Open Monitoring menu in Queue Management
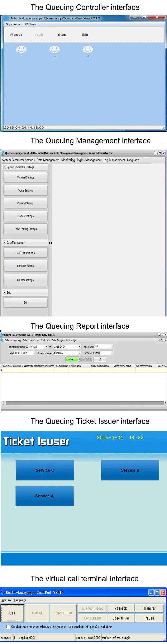The width and height of the screenshot is (167, 644). (x=68, y=160)
